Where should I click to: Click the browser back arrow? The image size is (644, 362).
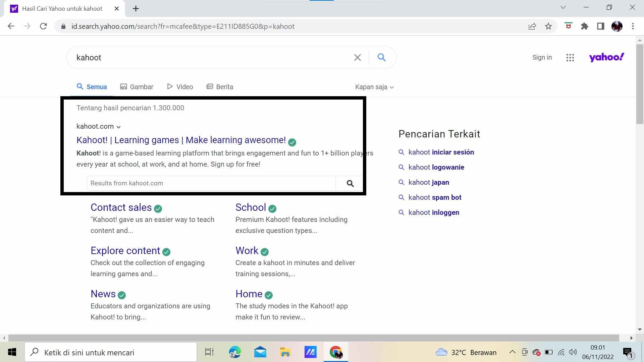click(11, 26)
